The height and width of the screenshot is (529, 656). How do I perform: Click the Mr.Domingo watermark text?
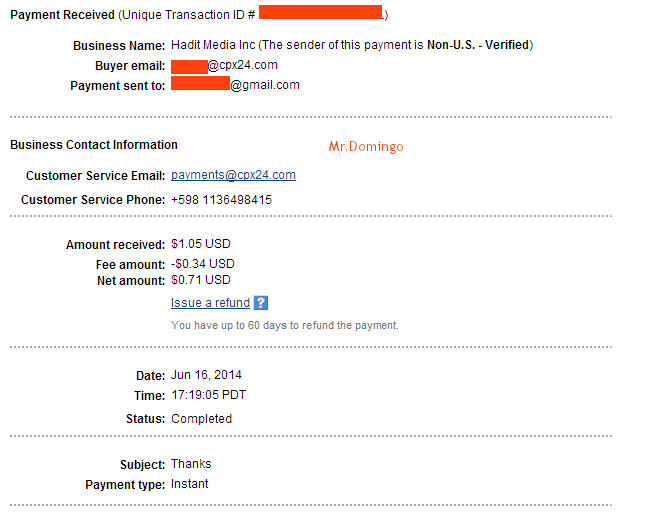(366, 146)
